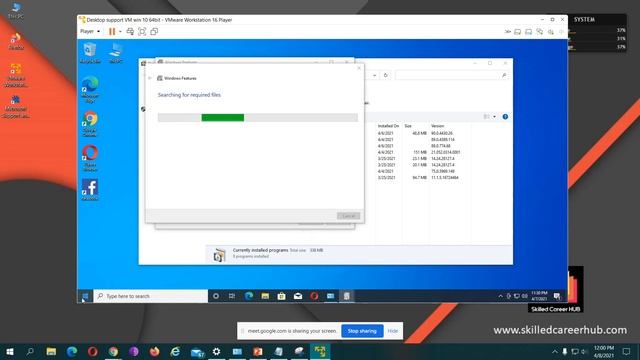Open the VM Start menu
The height and width of the screenshot is (360, 640).
pyautogui.click(x=85, y=296)
